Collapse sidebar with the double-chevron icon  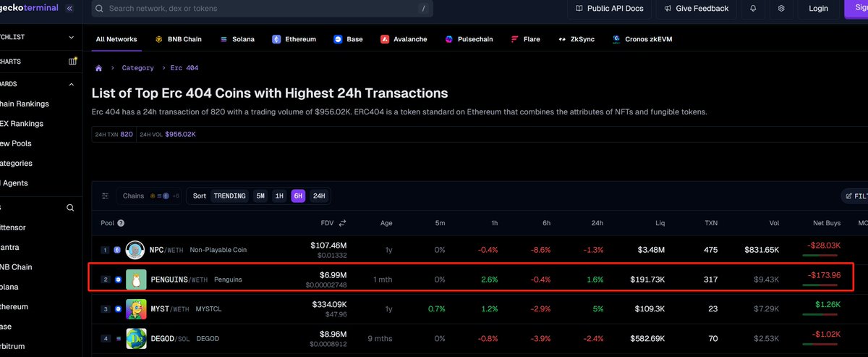pyautogui.click(x=69, y=9)
